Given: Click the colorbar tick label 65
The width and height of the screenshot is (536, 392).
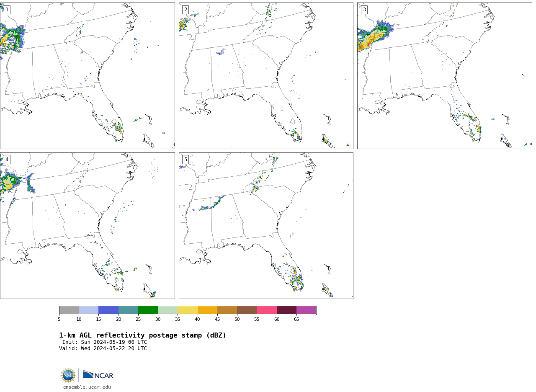Looking at the screenshot, I should (296, 320).
